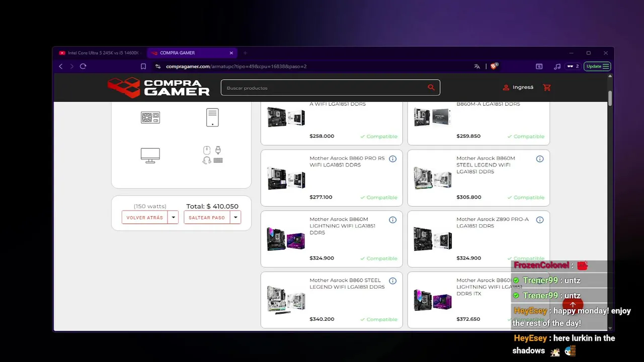Viewport: 644px width, 362px height.
Task: Click the B860M STEEL LEGEND product image
Action: pos(433,178)
